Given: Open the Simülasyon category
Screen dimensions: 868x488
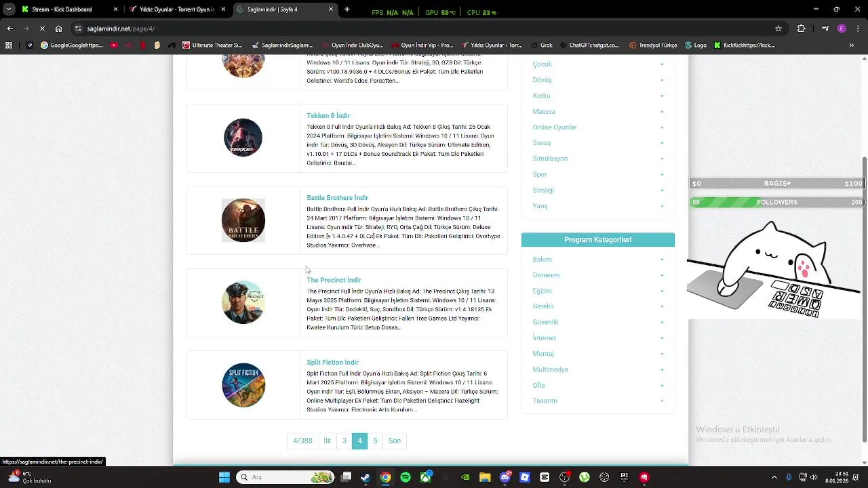Looking at the screenshot, I should point(550,159).
